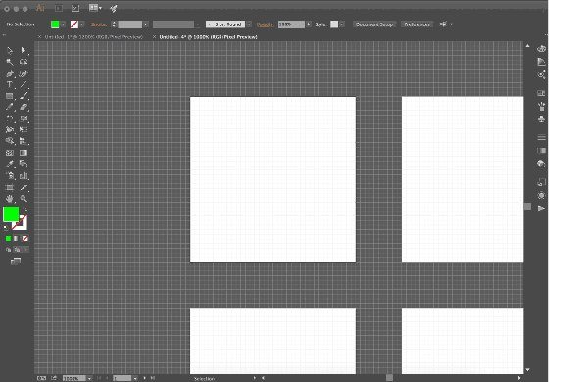Open the Symbols panel icon
Screen dimensions: 588x382
[541, 119]
